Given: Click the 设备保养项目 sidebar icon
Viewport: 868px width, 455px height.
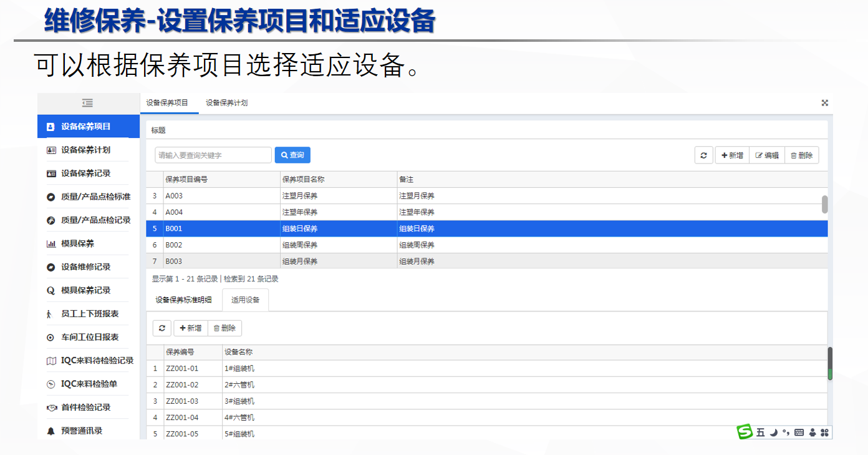Looking at the screenshot, I should coord(51,127).
